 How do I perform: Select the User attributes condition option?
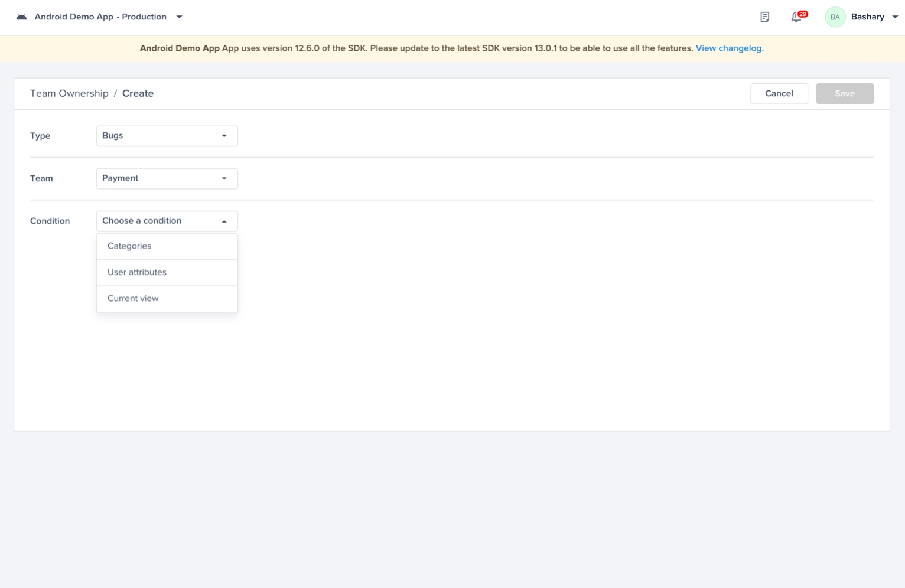click(x=137, y=272)
